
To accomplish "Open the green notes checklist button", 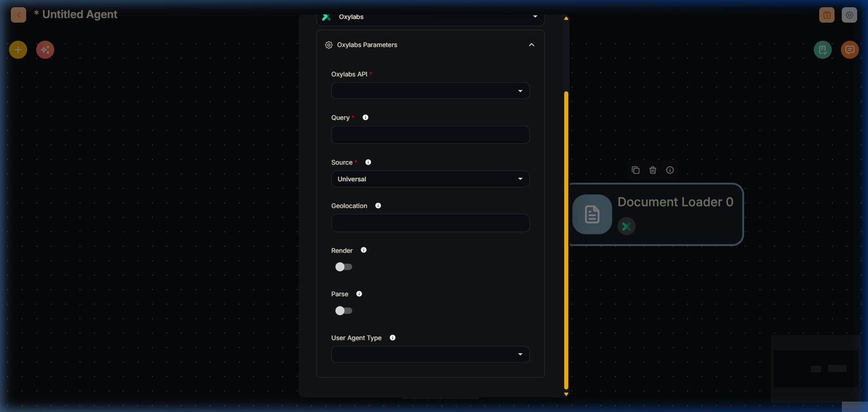I will point(823,50).
